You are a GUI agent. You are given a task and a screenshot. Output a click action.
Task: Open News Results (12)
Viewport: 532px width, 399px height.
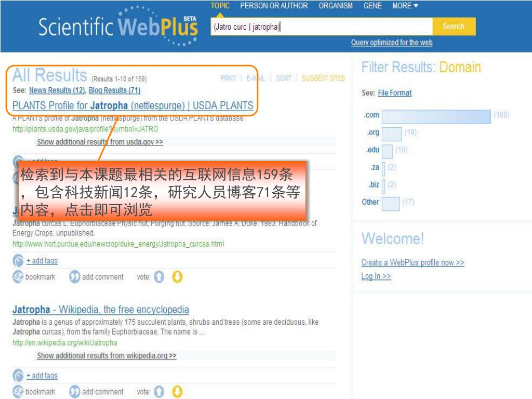57,90
